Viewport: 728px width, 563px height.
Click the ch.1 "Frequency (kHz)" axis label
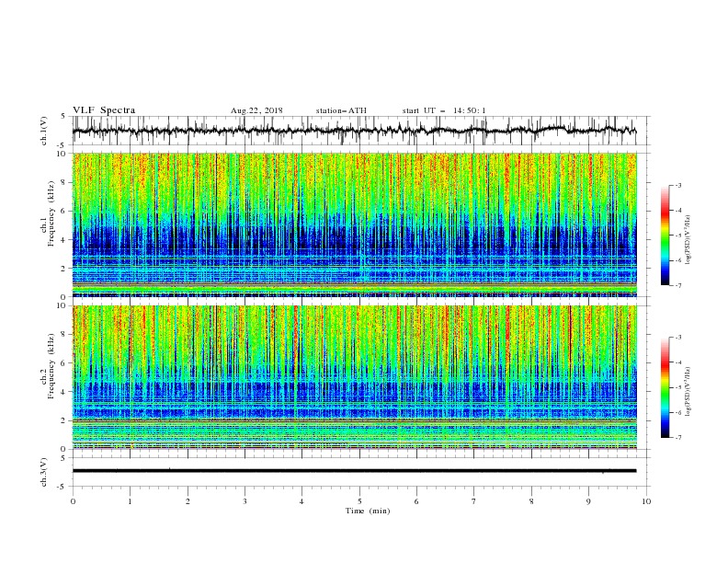click(51, 213)
